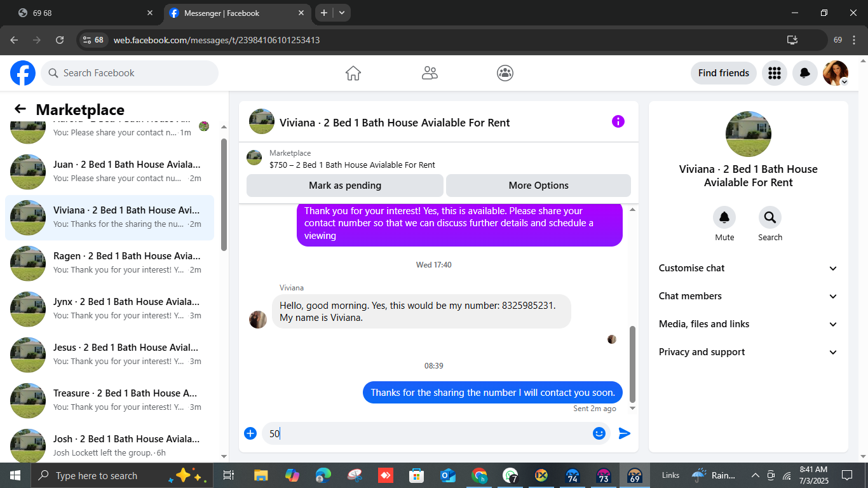
Task: Open Juan's conversation in the list
Action: (109, 172)
